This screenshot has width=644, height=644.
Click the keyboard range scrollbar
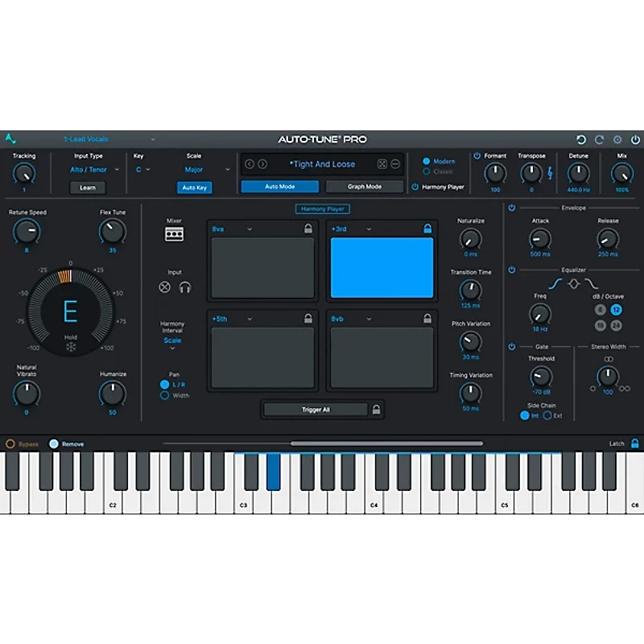(386, 444)
